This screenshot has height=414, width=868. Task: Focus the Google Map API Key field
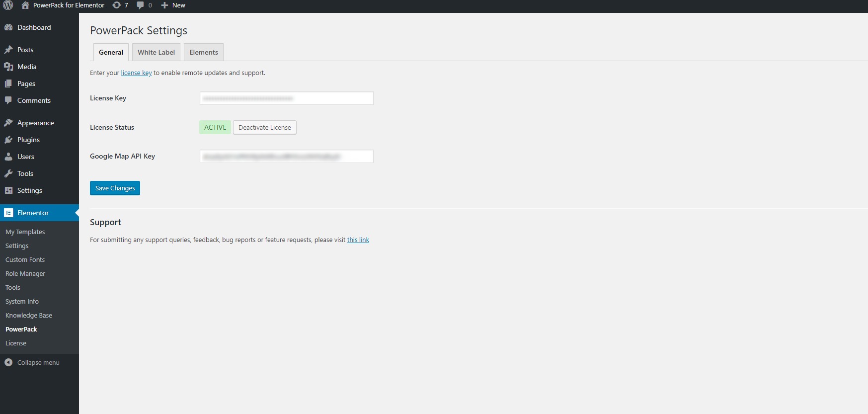[286, 156]
